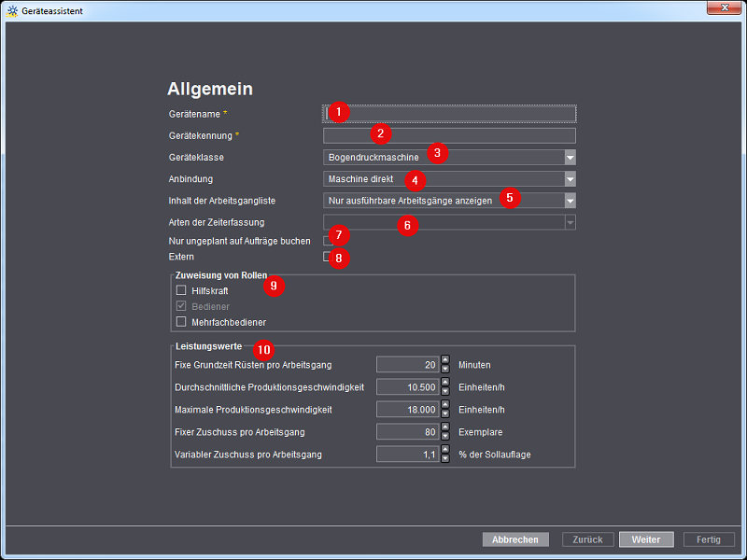The width and height of the screenshot is (747, 560).
Task: Decrease Maximale Produktionsgeschwindigkeit with down arrow
Action: click(x=445, y=413)
